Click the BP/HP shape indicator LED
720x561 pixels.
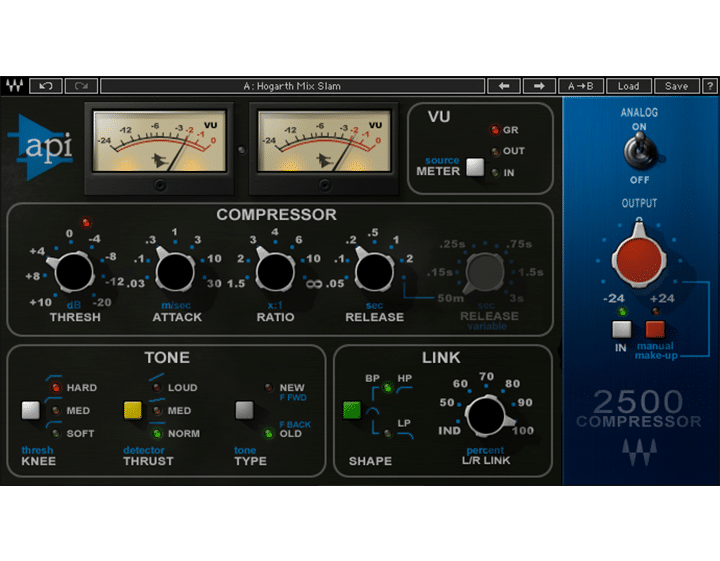pos(388,388)
